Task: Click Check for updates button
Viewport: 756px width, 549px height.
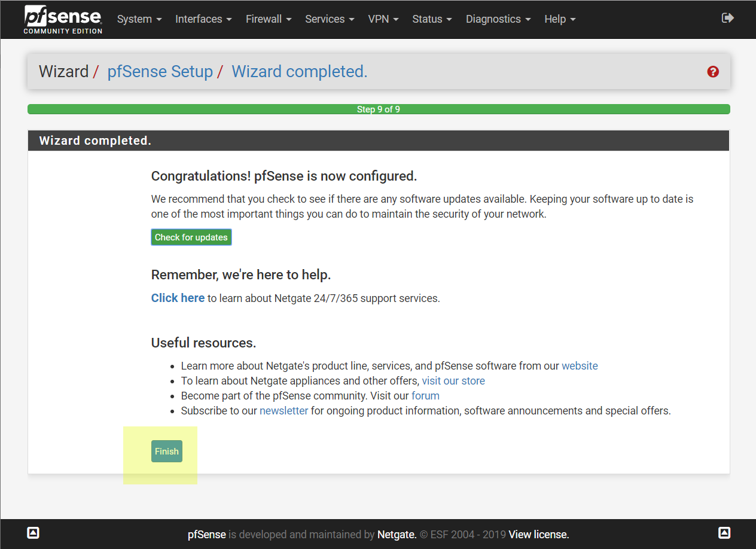Action: pyautogui.click(x=191, y=237)
